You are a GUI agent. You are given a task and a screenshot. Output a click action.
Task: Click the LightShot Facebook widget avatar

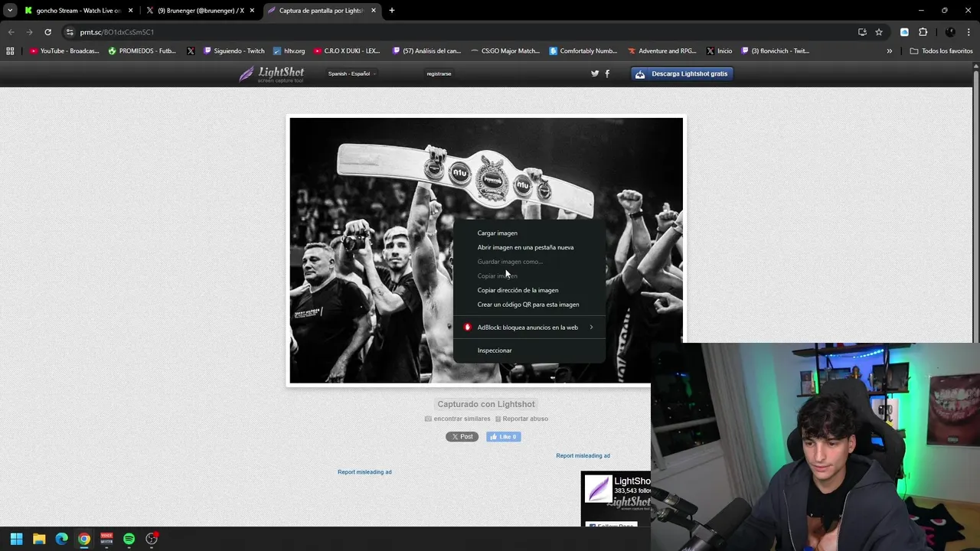point(598,488)
